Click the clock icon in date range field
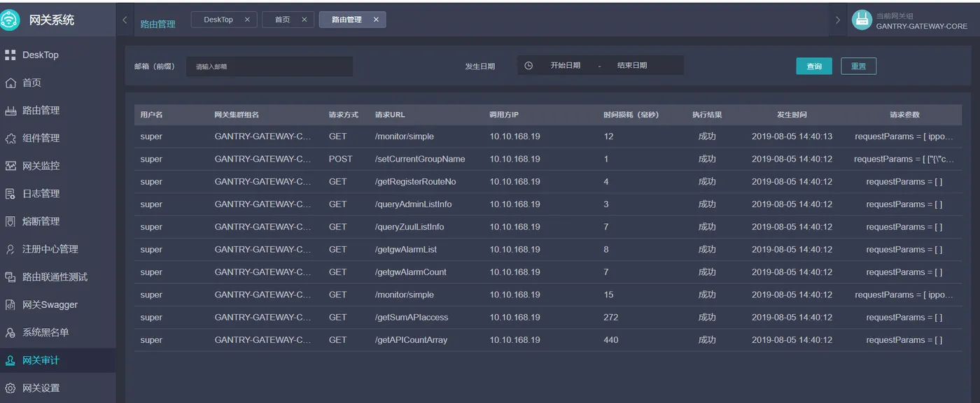Screen dimensions: 980x403 point(528,66)
